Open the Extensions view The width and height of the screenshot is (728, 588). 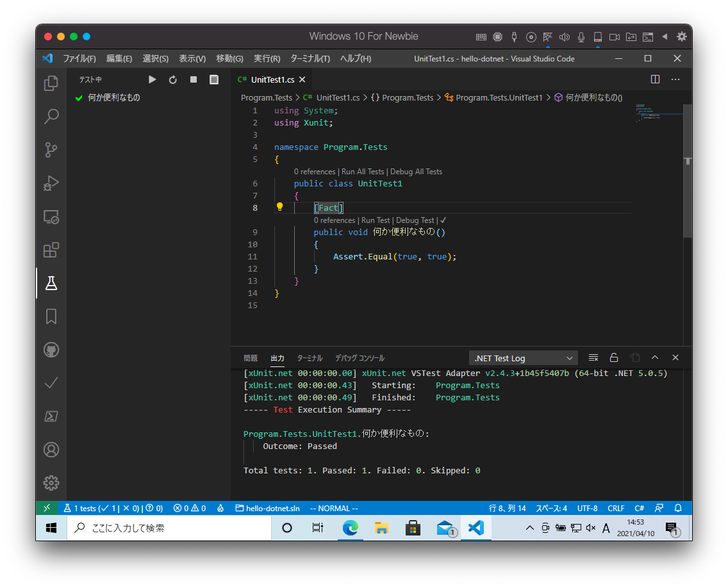(x=51, y=250)
